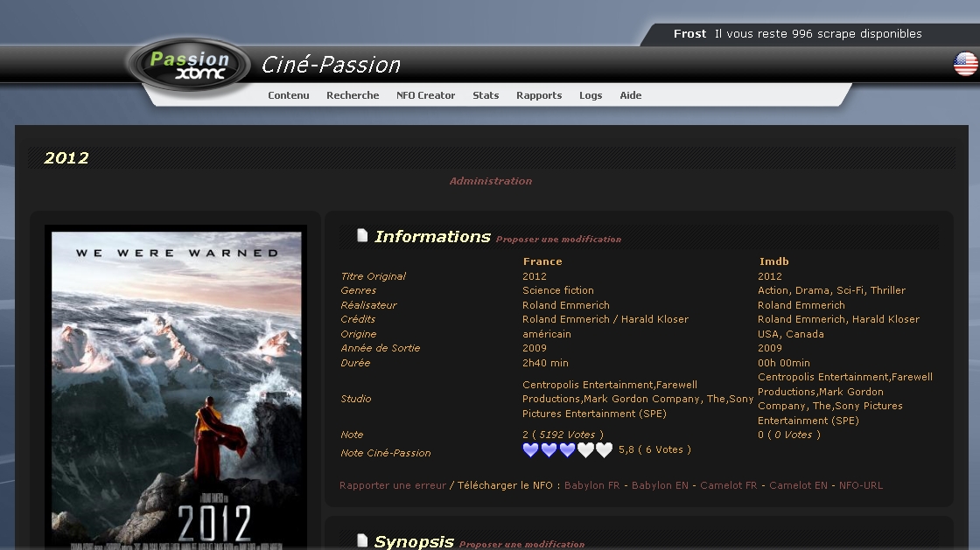Click the 'Titre Original' row label

[x=373, y=276]
